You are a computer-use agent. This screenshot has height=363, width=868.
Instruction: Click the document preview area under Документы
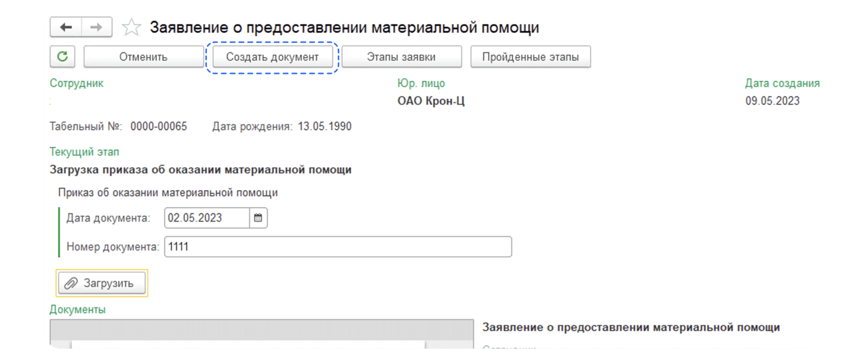pos(262,334)
